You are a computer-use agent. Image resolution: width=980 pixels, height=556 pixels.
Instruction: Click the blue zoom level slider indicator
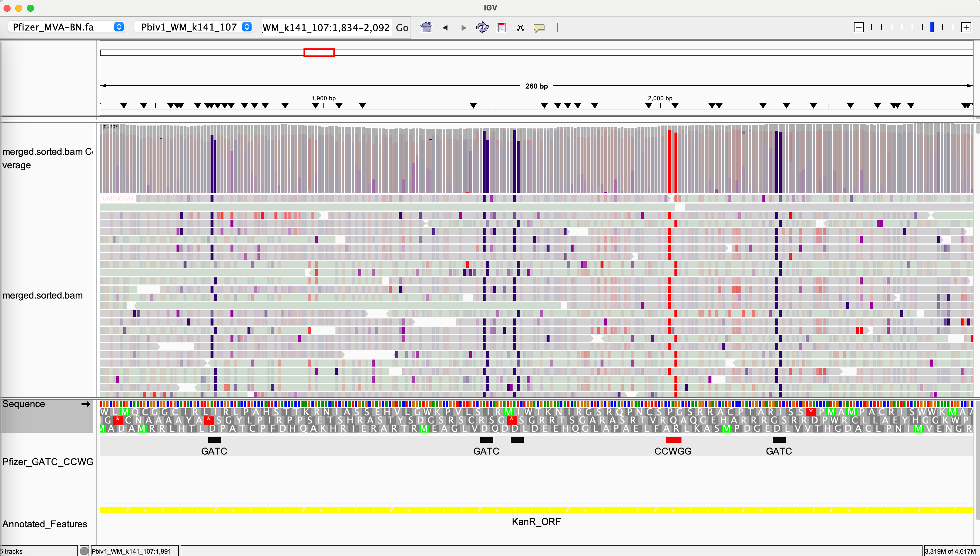[932, 28]
